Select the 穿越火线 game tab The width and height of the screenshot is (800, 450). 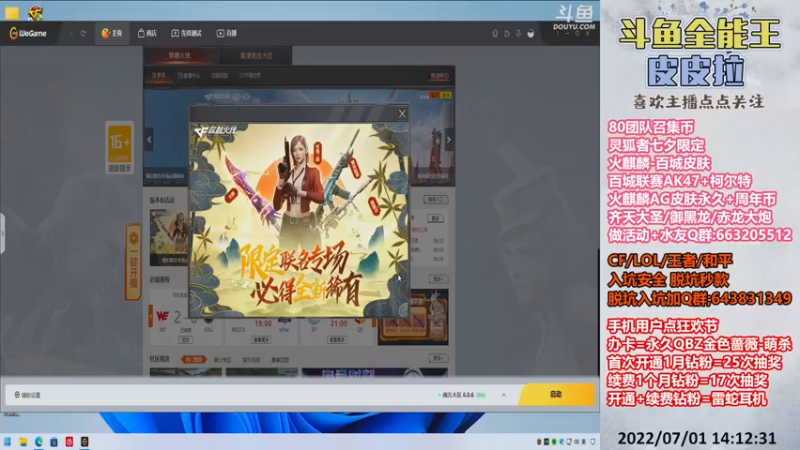click(180, 55)
